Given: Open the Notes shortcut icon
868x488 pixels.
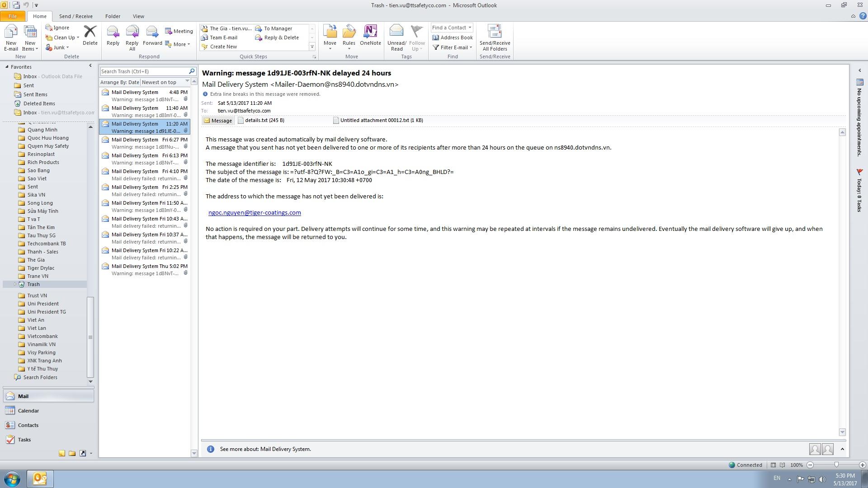Looking at the screenshot, I should point(62,453).
